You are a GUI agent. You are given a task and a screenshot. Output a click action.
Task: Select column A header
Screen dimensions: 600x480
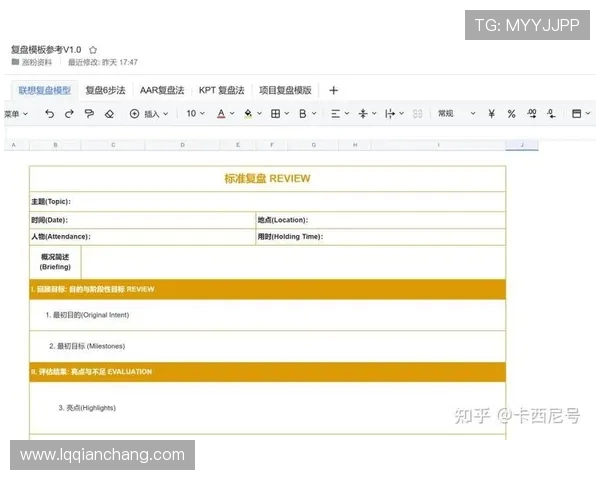(x=14, y=145)
